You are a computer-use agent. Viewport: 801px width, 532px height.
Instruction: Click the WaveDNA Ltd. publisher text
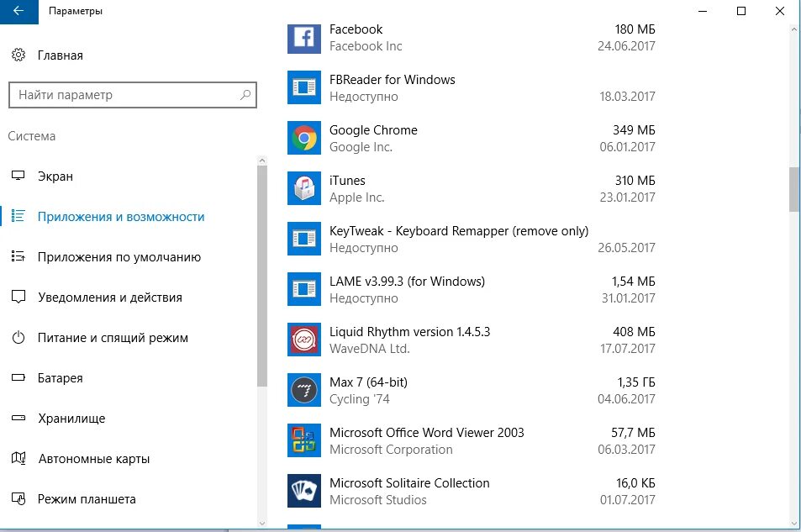coord(369,349)
